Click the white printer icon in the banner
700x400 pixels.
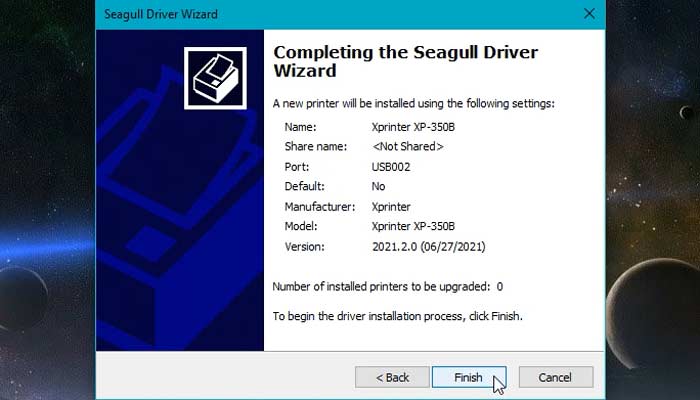tap(215, 78)
